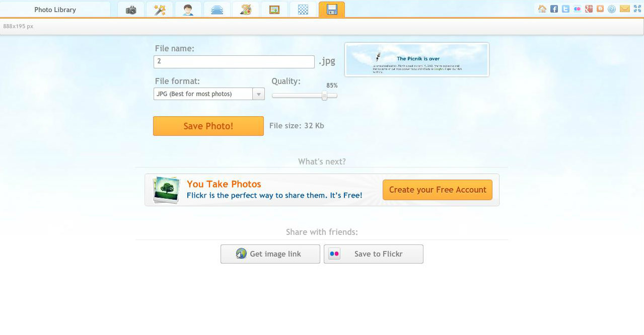Open the checkerboard textures tab
Image resolution: width=644 pixels, height=335 pixels.
tap(303, 10)
